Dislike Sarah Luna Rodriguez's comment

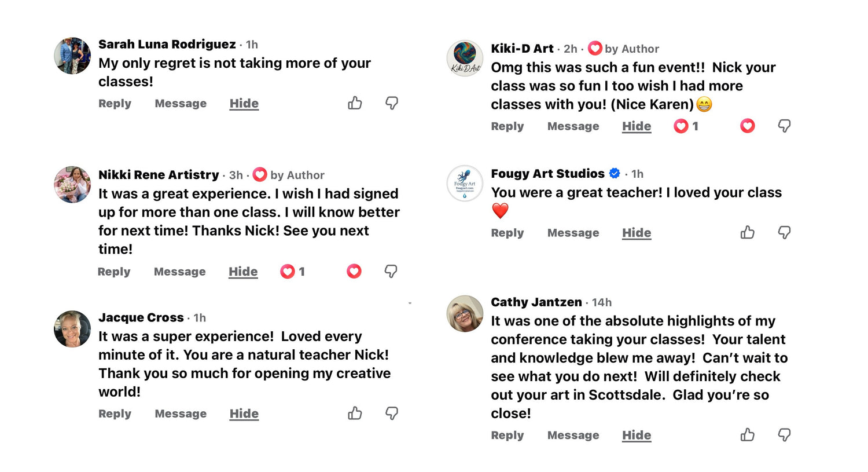[392, 103]
